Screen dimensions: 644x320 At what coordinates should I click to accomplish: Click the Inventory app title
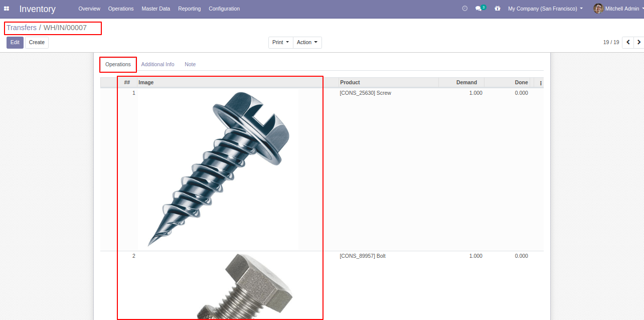pos(38,9)
